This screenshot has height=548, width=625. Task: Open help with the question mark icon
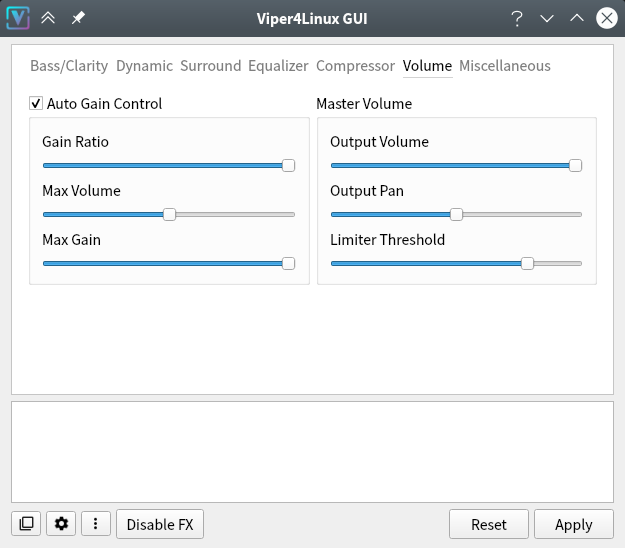[517, 18]
